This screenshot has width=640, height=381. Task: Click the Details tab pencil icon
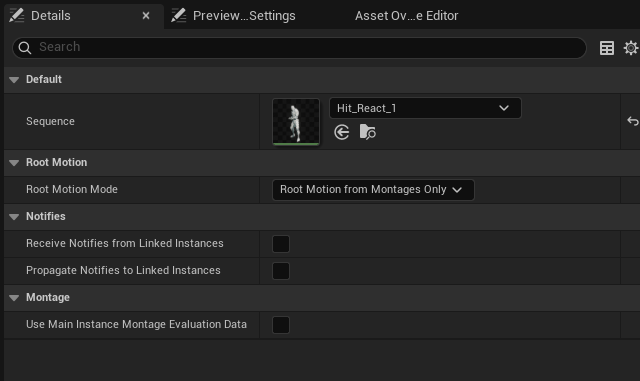(x=16, y=16)
